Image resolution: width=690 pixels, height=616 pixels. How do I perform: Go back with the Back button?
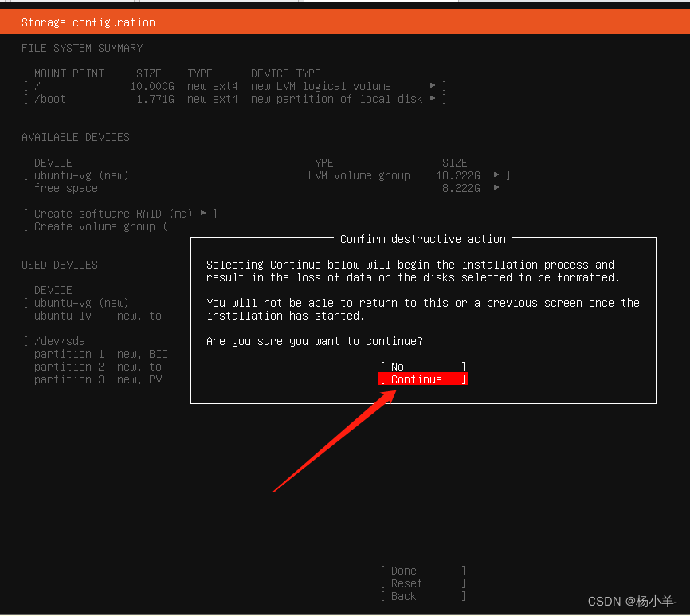423,596
